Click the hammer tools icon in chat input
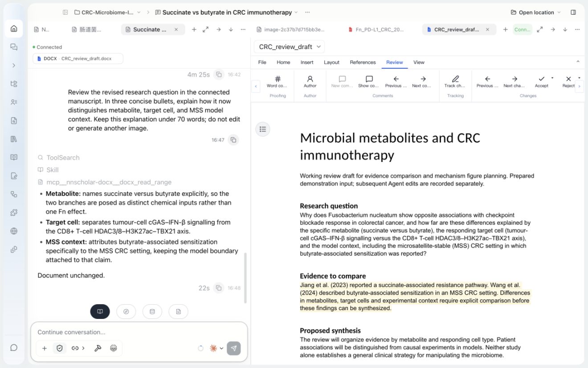Image resolution: width=588 pixels, height=368 pixels. pyautogui.click(x=98, y=348)
